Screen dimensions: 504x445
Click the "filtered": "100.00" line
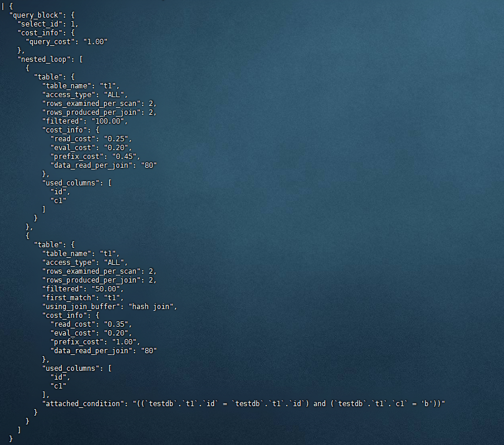(85, 121)
